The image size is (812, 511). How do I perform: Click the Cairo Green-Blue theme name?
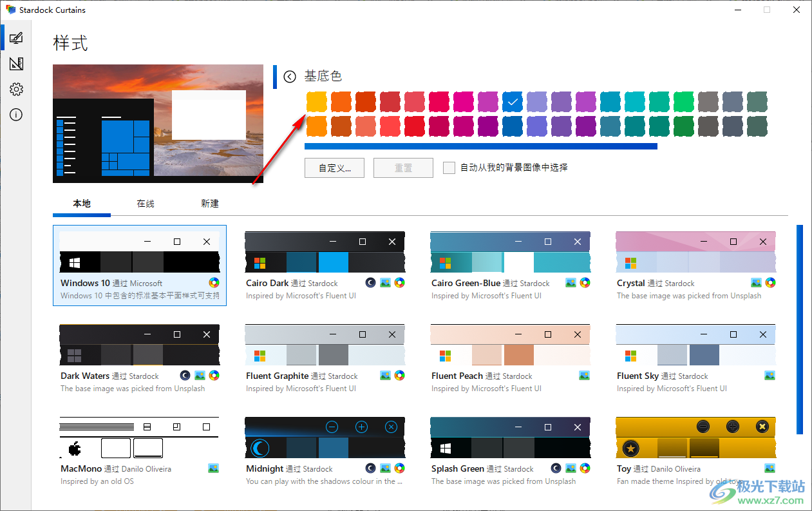pyautogui.click(x=466, y=283)
